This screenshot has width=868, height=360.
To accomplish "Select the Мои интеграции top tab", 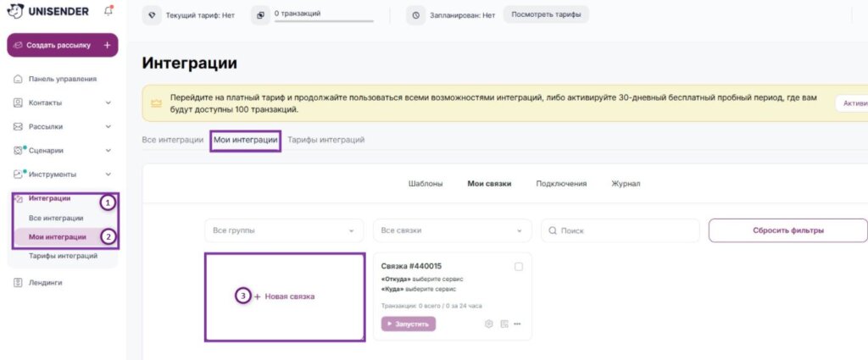I will [x=245, y=141].
